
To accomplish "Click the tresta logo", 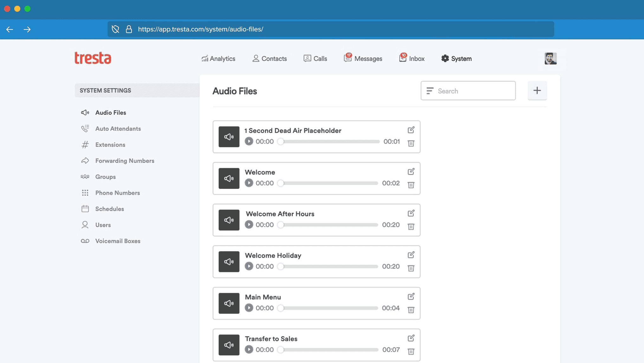I will [93, 58].
